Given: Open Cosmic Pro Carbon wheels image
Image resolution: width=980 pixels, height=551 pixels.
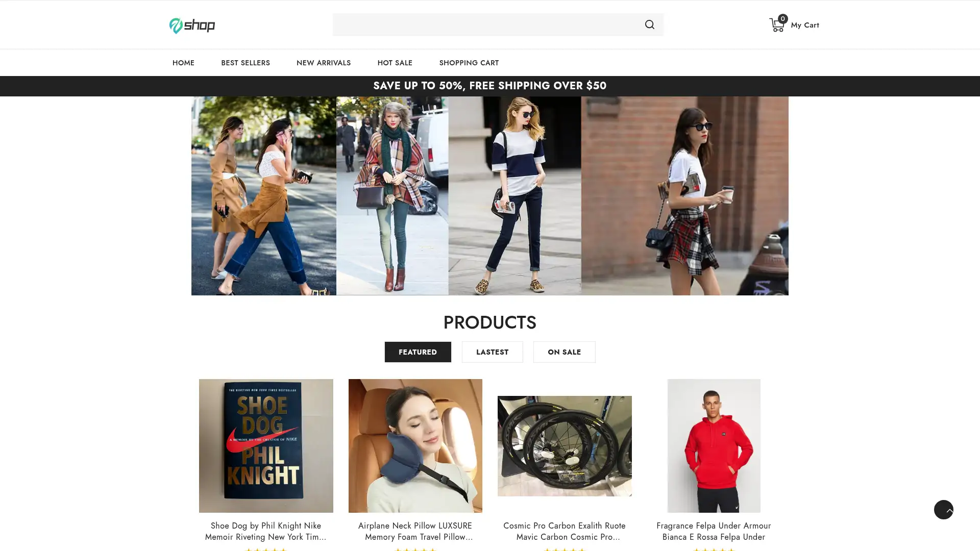Looking at the screenshot, I should tap(564, 445).
